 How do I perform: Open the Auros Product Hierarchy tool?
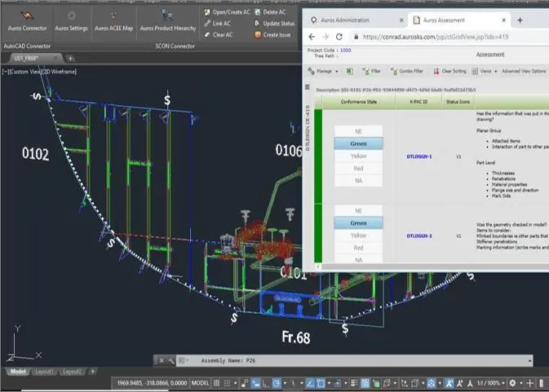pyautogui.click(x=168, y=22)
